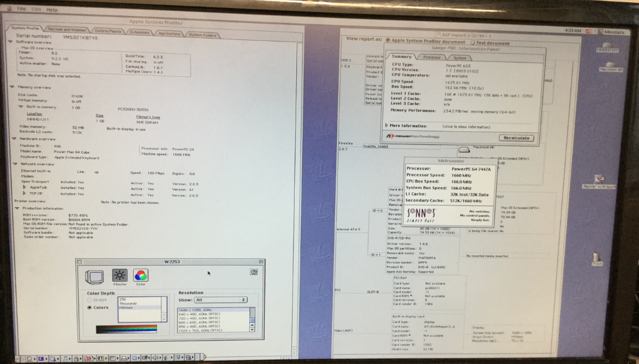Screen dimensions: 639x364
Task: Open the red file sharing Control Strip module
Action: tap(89, 358)
